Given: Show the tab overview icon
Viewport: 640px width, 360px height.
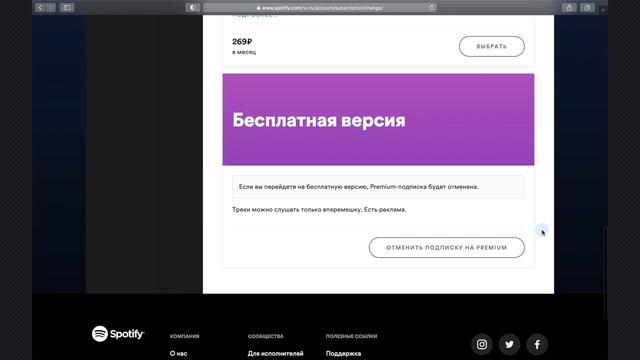Looking at the screenshot, I should coord(587,8).
